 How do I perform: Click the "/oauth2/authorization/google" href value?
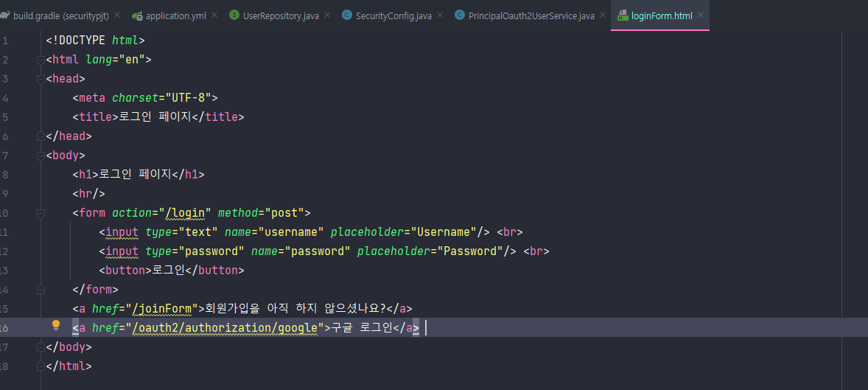click(225, 328)
